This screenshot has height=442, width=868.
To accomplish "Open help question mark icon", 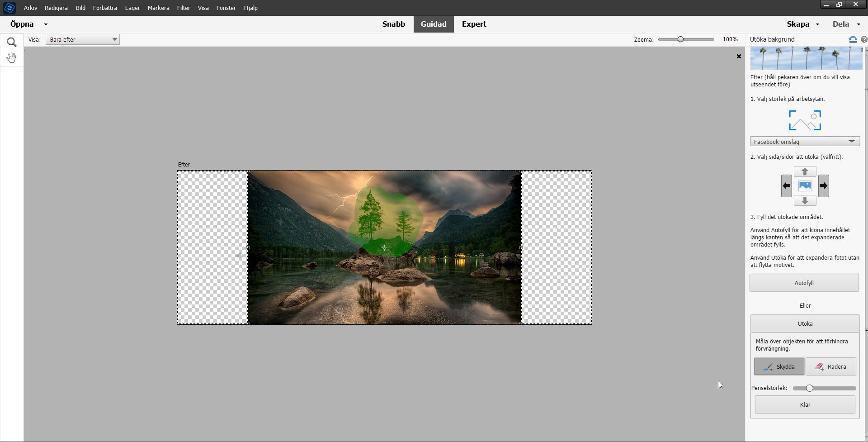I will click(864, 40).
